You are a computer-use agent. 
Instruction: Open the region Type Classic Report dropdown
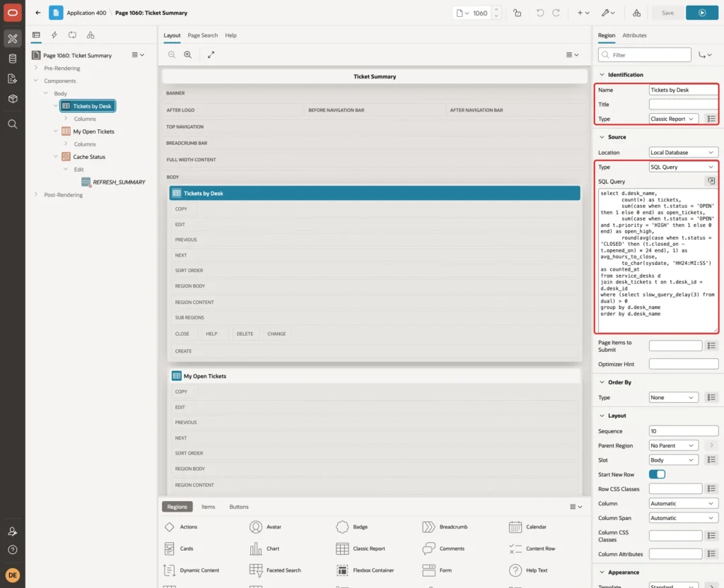pos(673,119)
